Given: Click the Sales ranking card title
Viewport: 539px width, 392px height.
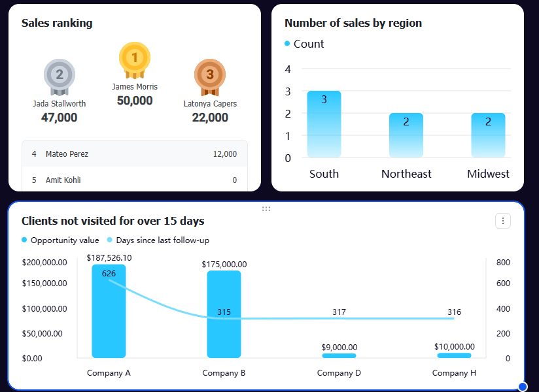Looking at the screenshot, I should tap(57, 23).
